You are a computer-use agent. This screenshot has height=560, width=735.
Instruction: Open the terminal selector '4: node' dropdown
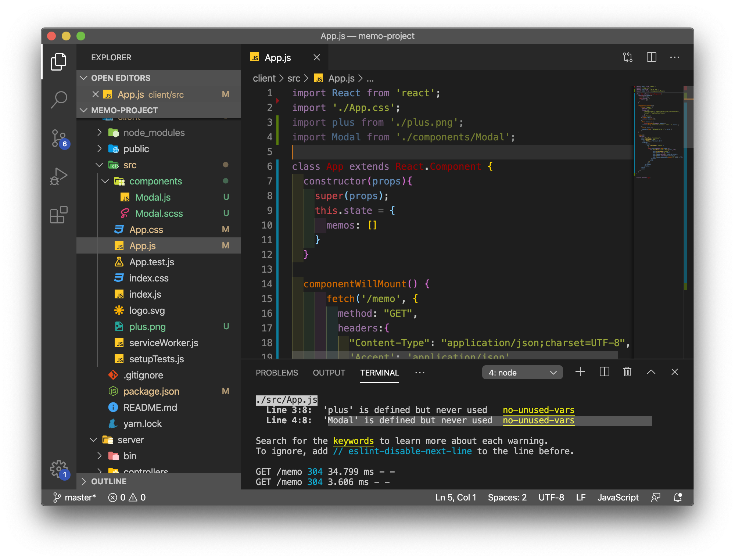pyautogui.click(x=522, y=373)
